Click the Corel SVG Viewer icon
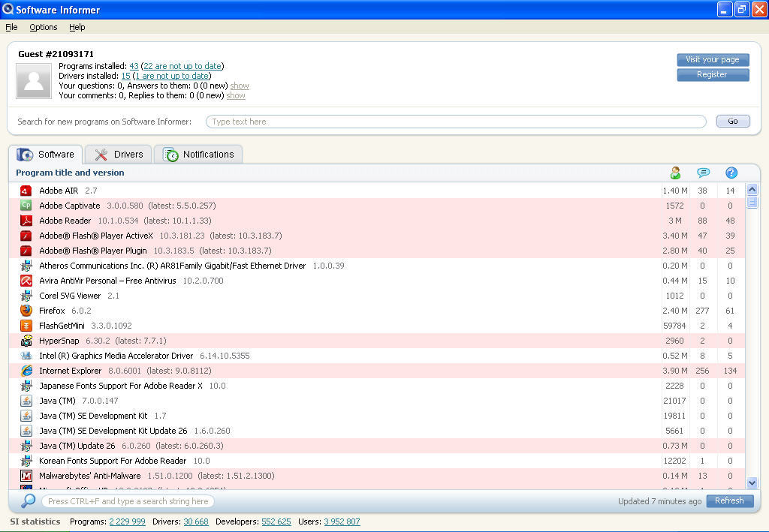 [26, 296]
